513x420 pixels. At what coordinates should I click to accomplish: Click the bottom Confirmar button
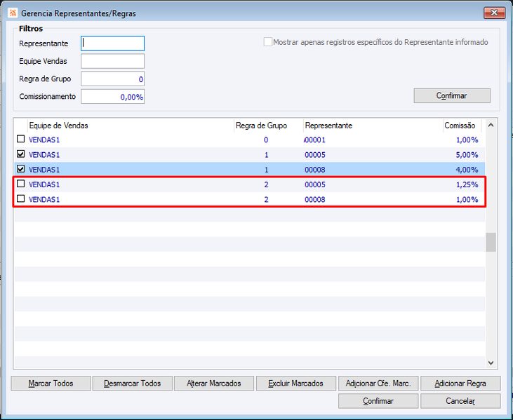(x=378, y=401)
